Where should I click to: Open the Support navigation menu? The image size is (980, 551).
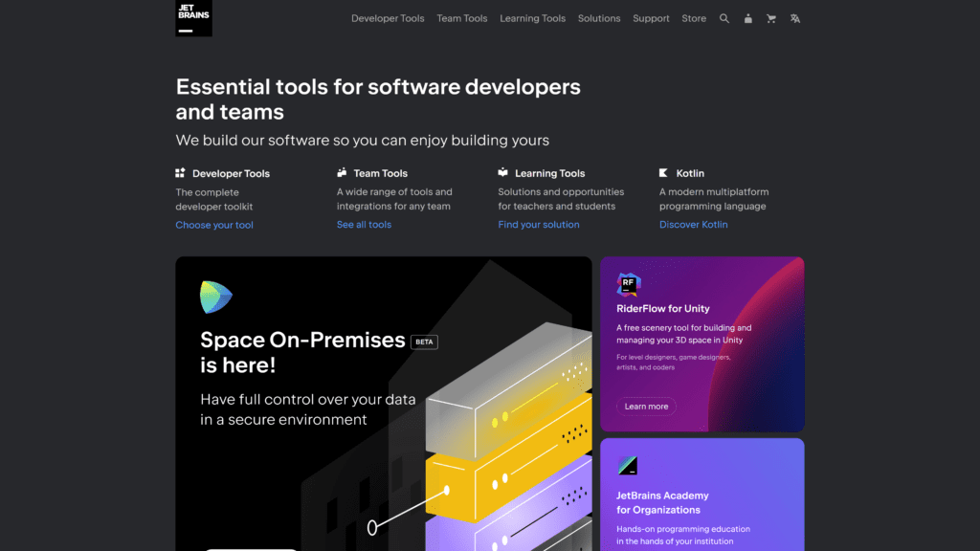[x=651, y=19]
